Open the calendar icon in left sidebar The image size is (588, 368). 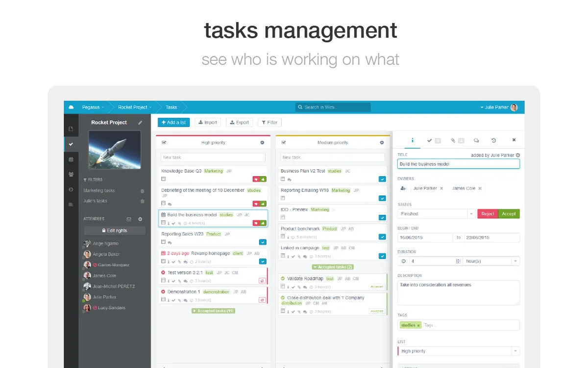pyautogui.click(x=71, y=159)
